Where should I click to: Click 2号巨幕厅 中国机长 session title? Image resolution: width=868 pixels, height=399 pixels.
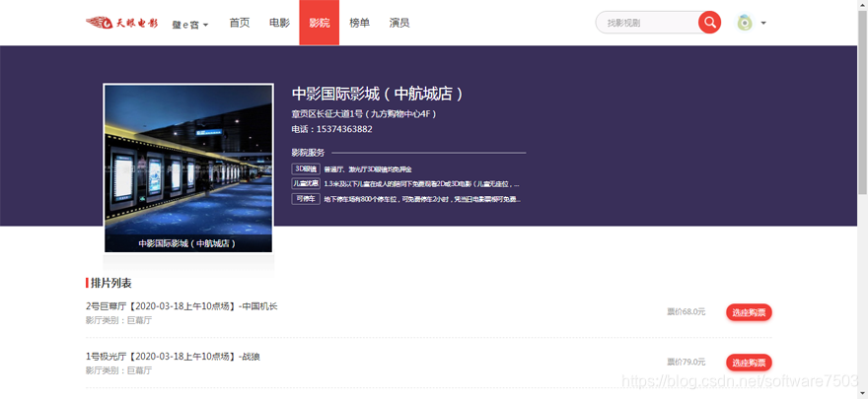(181, 306)
